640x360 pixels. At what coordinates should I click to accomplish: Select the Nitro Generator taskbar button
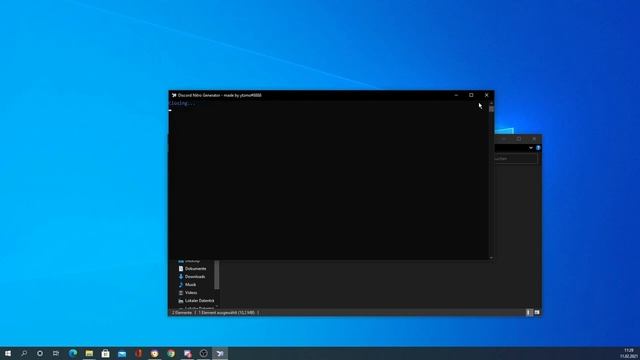(x=220, y=353)
